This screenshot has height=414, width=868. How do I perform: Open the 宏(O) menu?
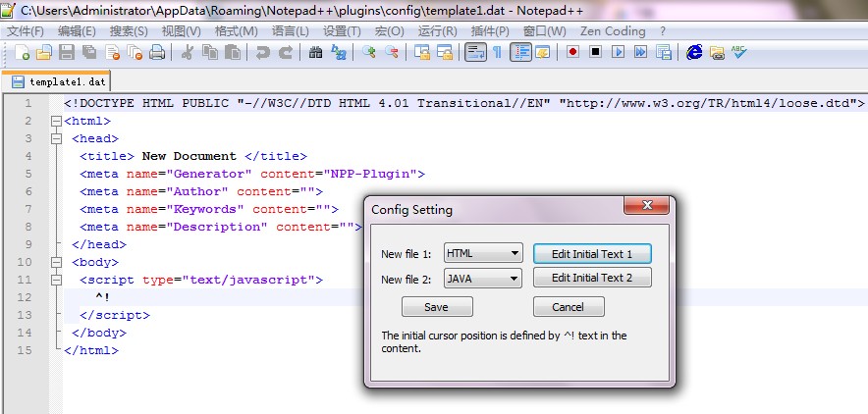[x=389, y=31]
